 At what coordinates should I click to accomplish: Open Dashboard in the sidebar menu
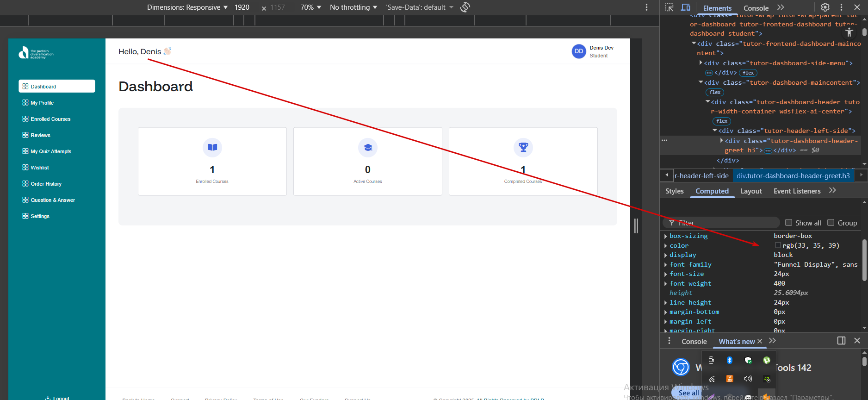coord(57,87)
